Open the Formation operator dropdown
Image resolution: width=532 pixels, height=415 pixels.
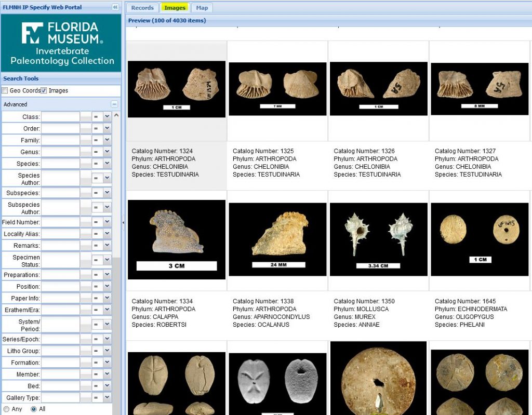(x=107, y=363)
